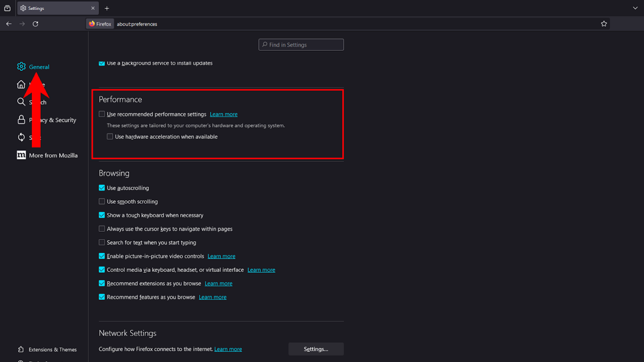Expand browser history with the back button arrow
Image resolution: width=644 pixels, height=362 pixels.
click(9, 24)
